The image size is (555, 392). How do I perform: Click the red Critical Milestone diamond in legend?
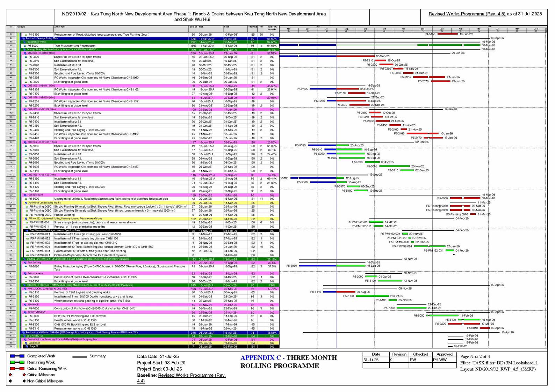24,375
